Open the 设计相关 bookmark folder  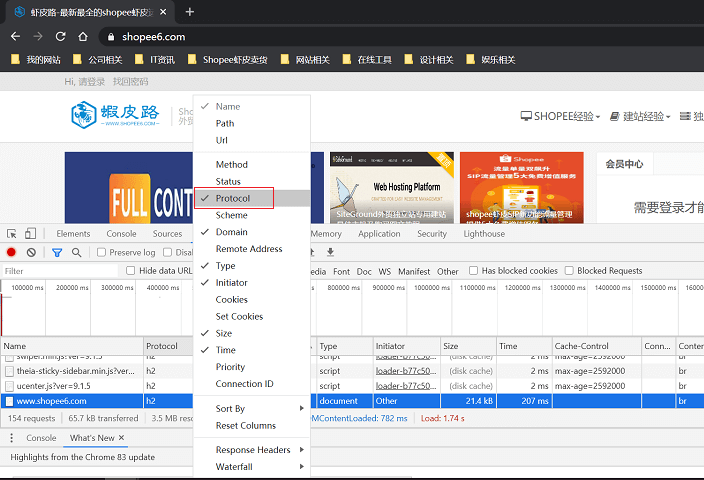(x=429, y=60)
